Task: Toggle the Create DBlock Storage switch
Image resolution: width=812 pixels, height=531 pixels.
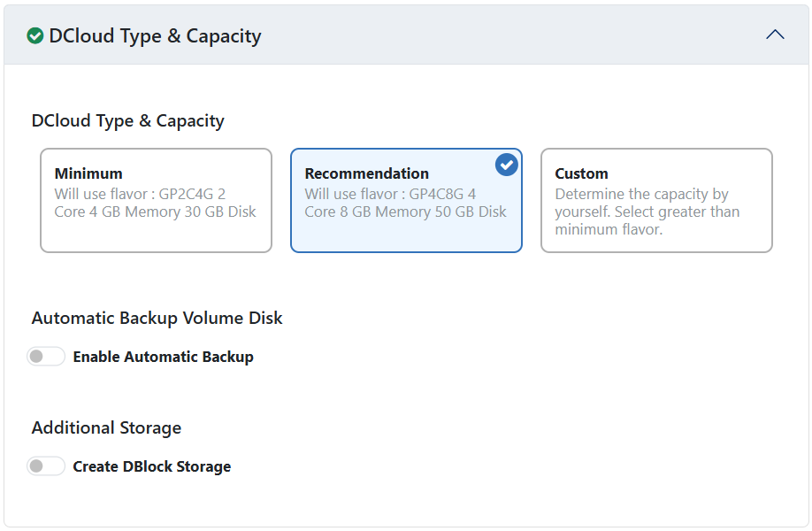Action: 46,466
